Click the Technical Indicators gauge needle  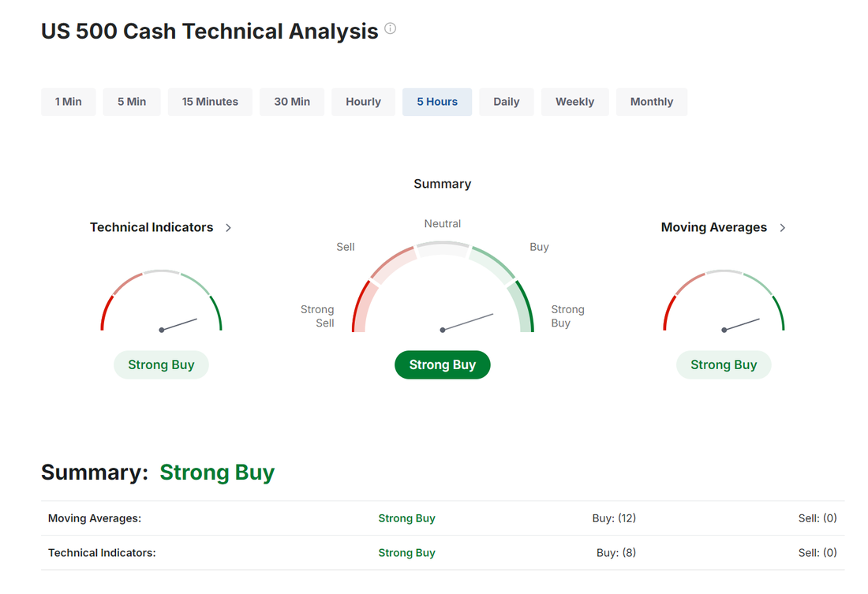point(179,324)
